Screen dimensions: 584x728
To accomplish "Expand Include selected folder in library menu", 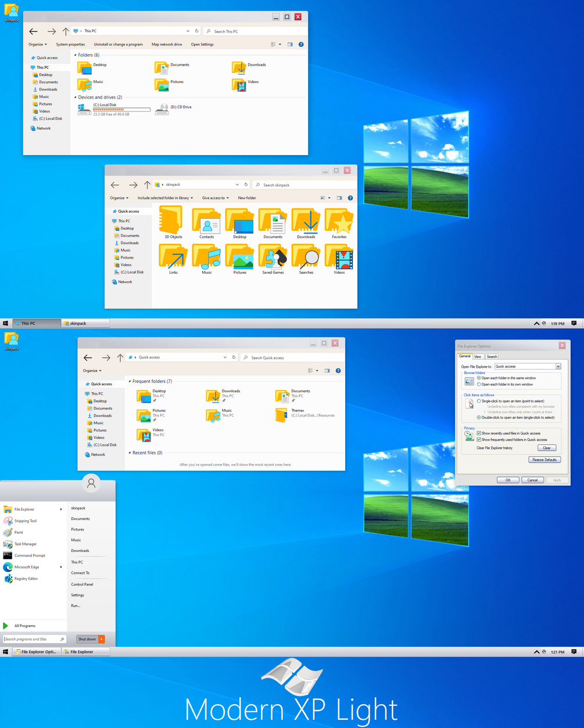I will (165, 198).
